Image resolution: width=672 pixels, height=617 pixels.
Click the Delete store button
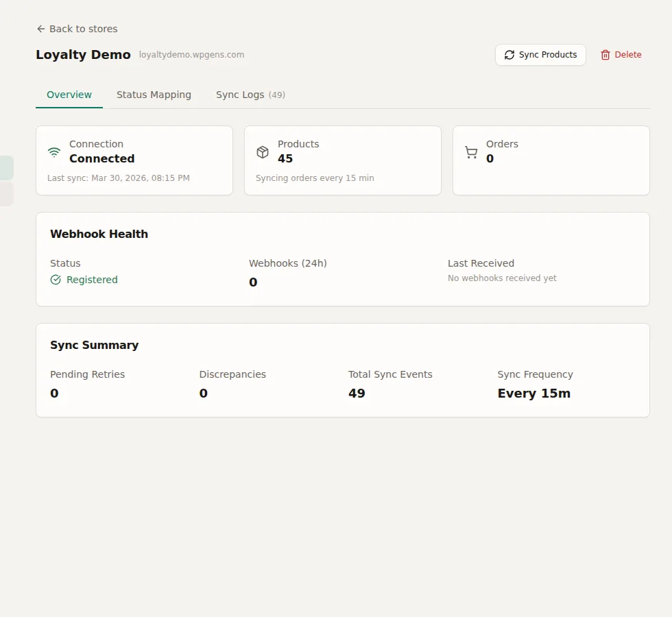click(x=621, y=55)
